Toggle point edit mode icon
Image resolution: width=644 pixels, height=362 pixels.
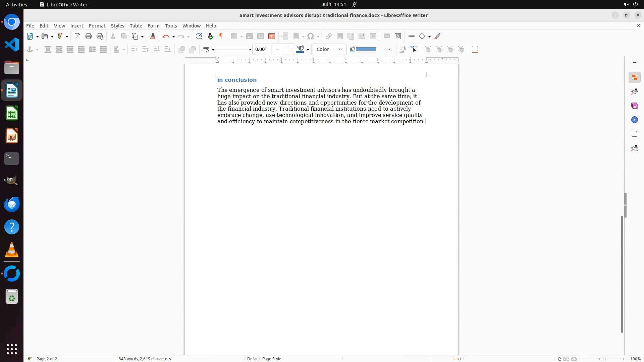point(414,49)
